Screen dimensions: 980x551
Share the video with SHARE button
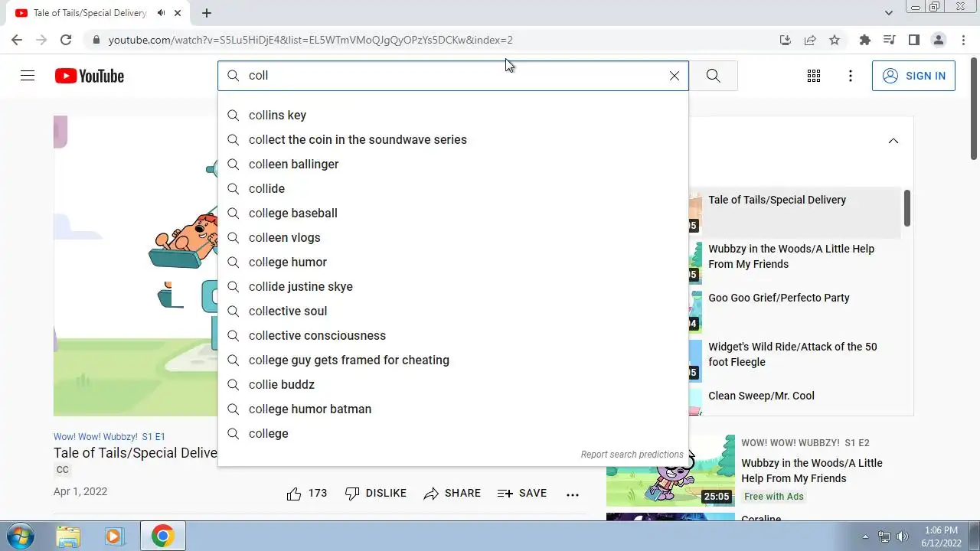(452, 494)
